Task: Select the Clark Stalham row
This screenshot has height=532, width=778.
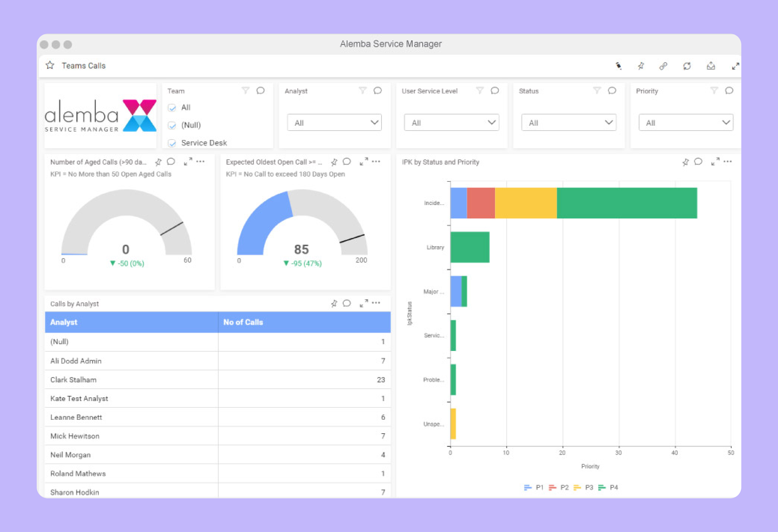Action: (218, 380)
